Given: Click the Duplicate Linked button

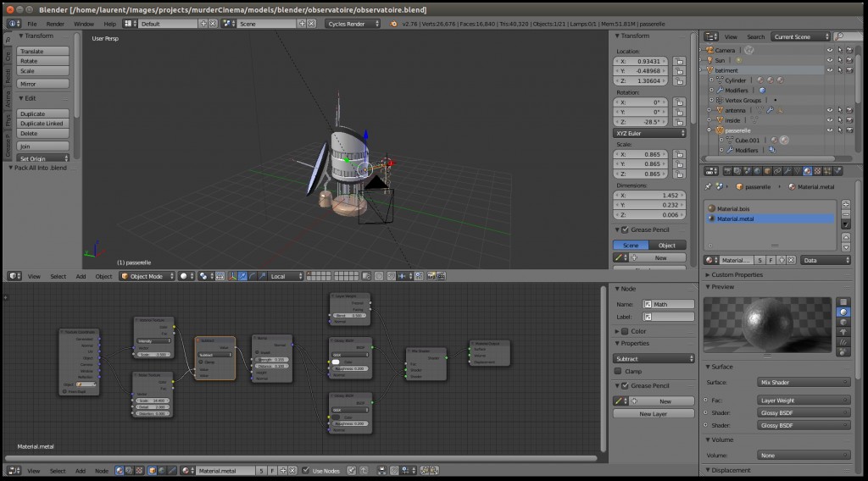Looking at the screenshot, I should click(x=42, y=124).
